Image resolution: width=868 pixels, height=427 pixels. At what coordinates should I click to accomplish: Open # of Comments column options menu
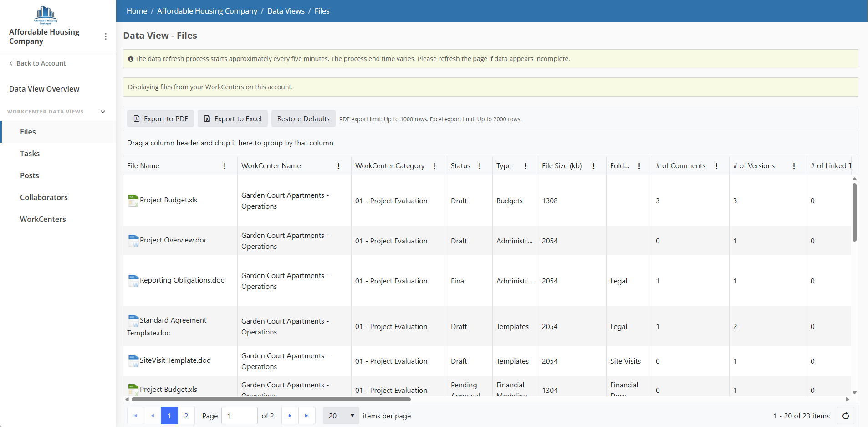pyautogui.click(x=717, y=166)
